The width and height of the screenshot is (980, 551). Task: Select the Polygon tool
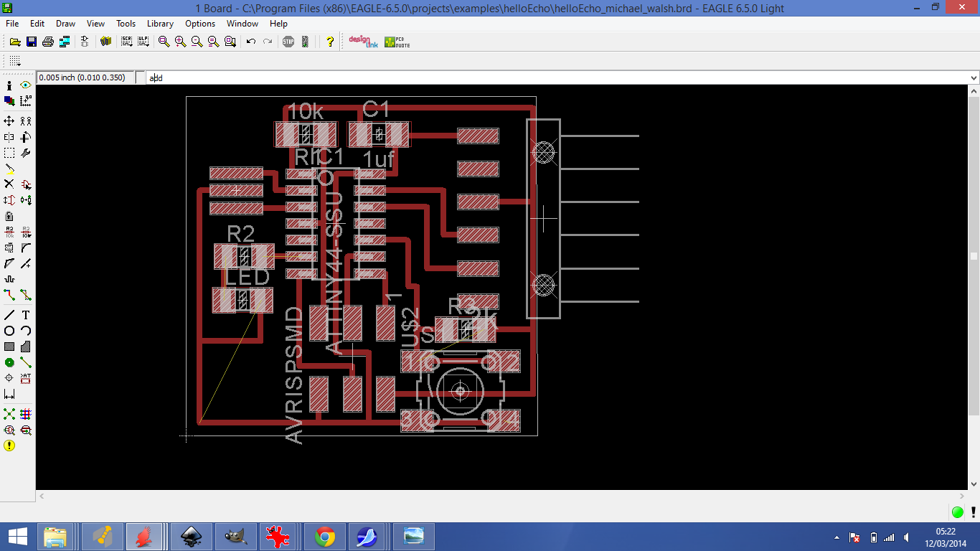click(x=26, y=347)
